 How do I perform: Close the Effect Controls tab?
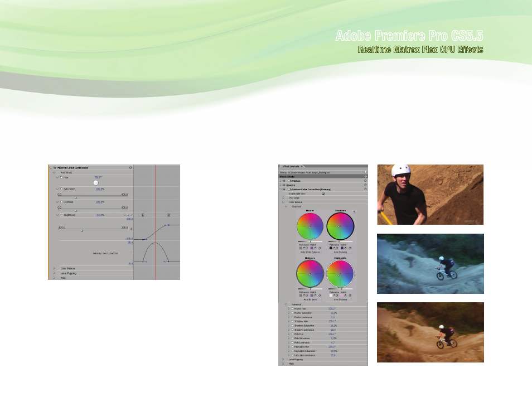302,166
